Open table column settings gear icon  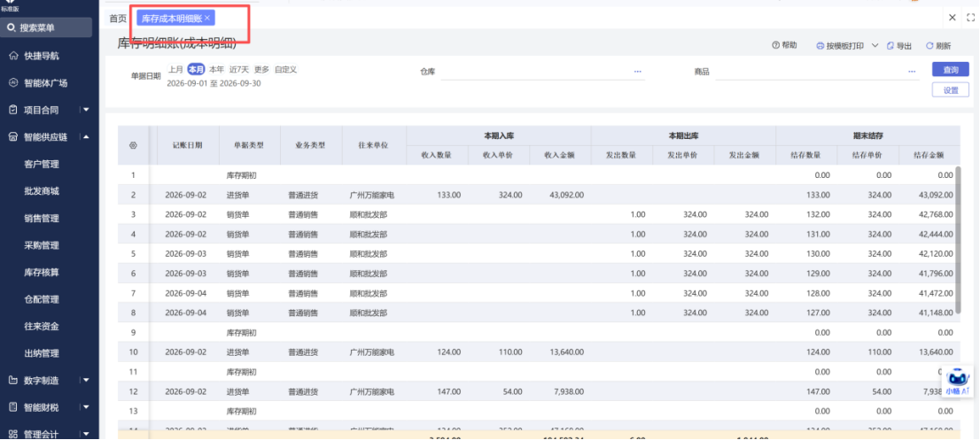pos(133,145)
